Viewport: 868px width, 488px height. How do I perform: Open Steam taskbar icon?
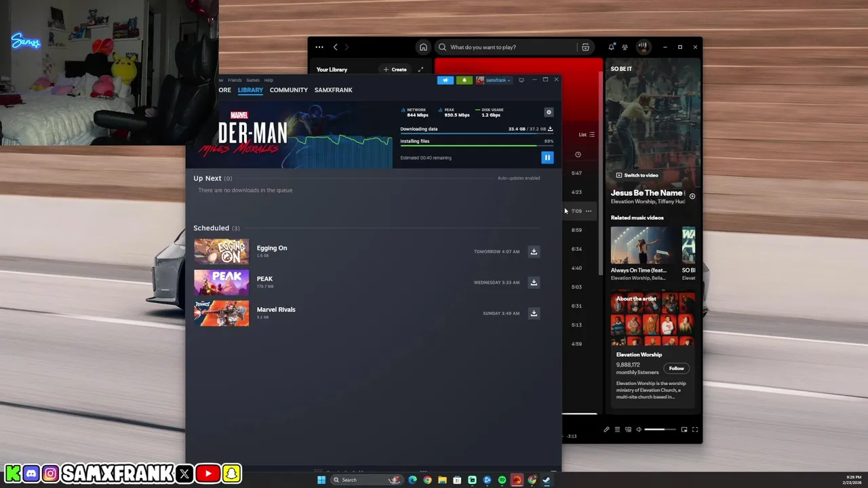coord(546,480)
